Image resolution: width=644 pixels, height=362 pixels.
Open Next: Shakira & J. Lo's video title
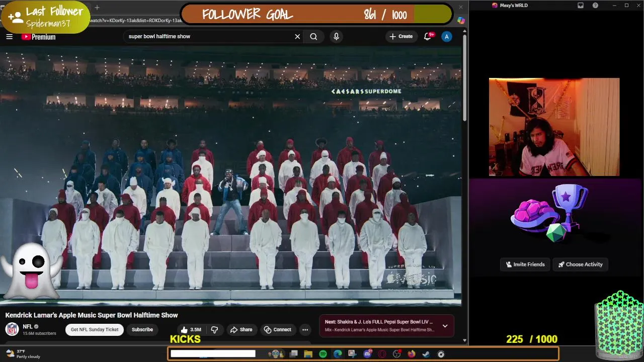(x=378, y=322)
